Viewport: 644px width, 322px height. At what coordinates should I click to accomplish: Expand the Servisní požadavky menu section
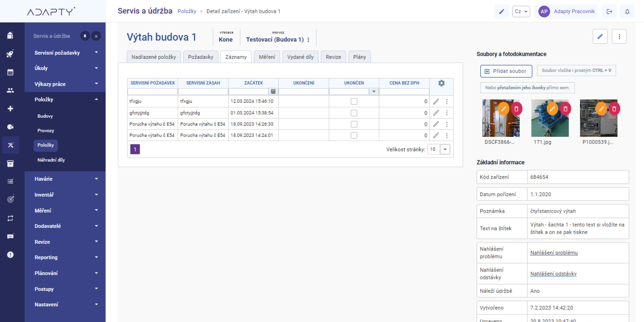pos(65,53)
